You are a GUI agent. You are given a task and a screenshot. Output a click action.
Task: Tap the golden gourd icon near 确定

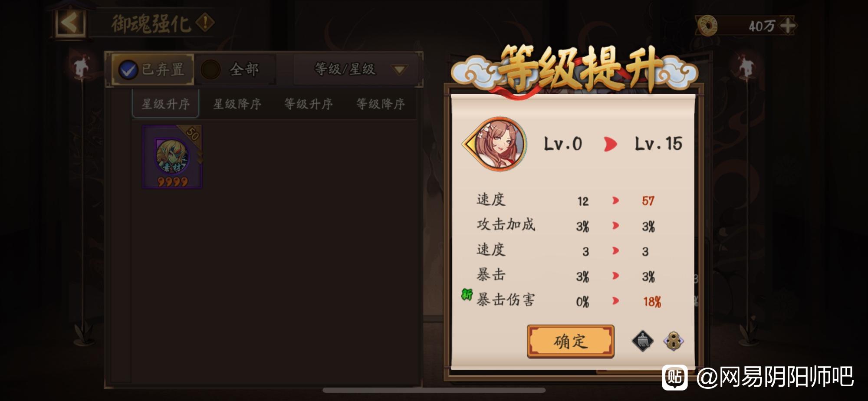(673, 341)
